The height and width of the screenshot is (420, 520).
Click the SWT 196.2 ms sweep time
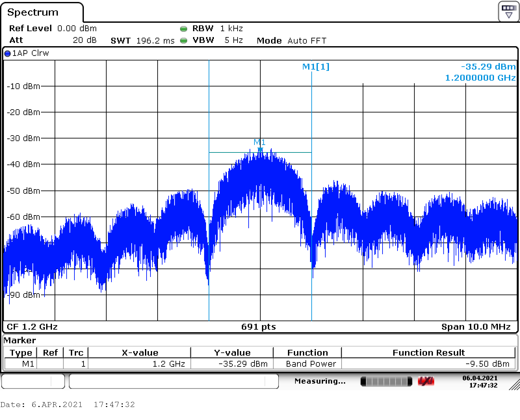tap(142, 41)
